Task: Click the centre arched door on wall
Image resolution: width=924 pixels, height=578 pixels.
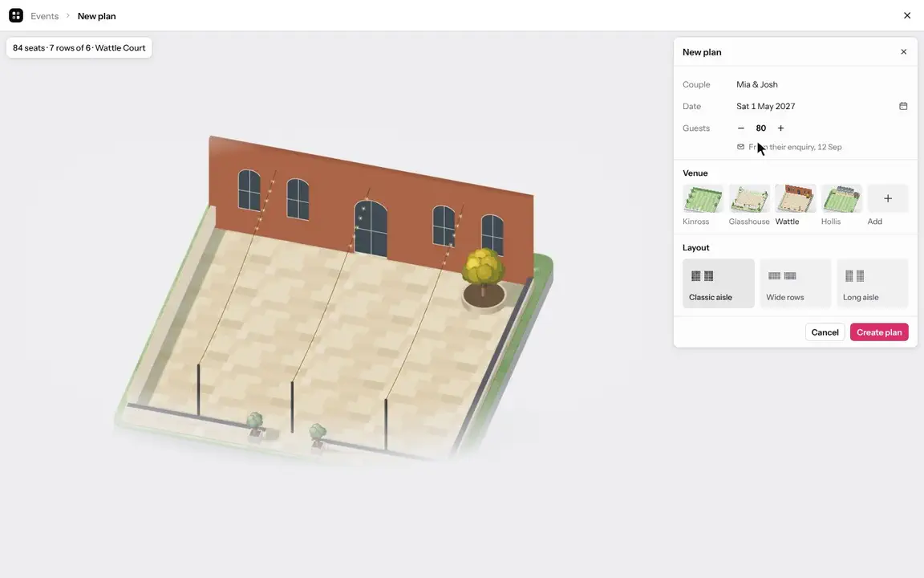Action: (371, 228)
